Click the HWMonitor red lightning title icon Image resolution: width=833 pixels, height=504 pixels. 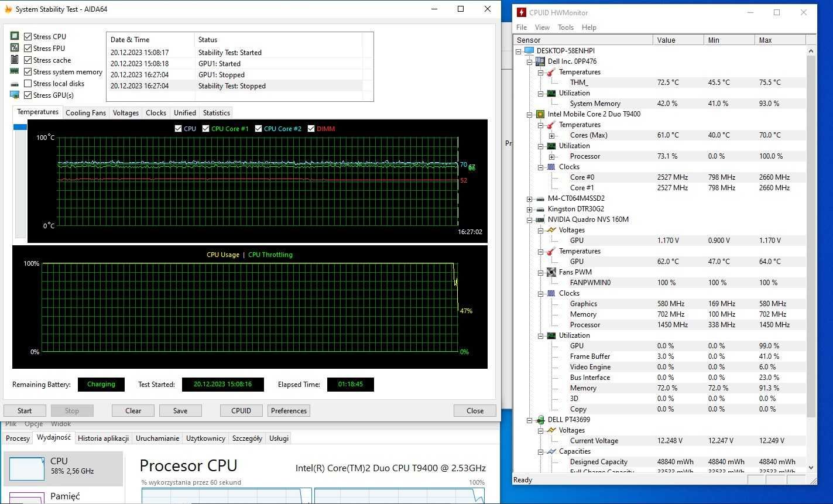click(x=521, y=12)
